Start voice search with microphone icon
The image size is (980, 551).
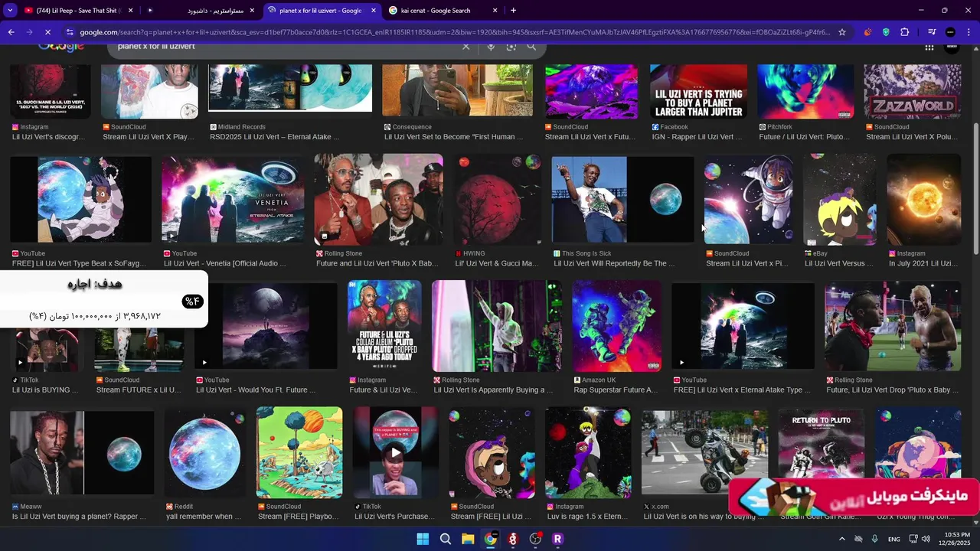(491, 47)
